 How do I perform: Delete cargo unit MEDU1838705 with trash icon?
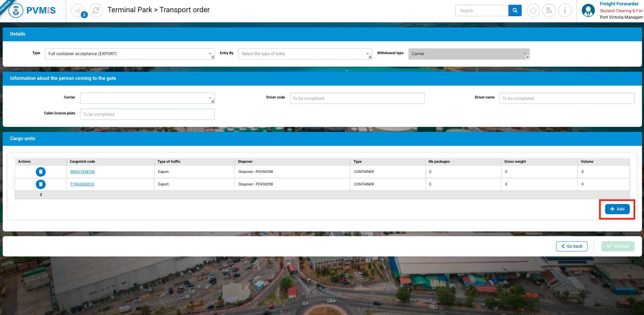tap(41, 172)
